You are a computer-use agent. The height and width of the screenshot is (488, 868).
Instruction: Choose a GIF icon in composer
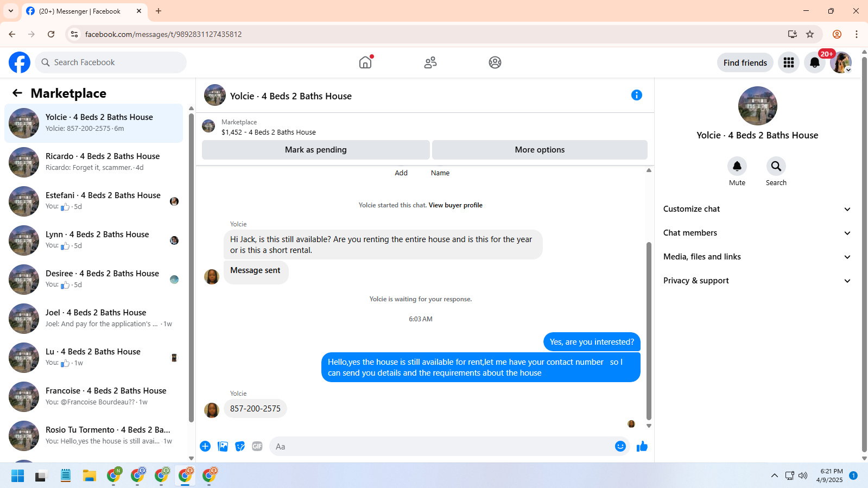point(257,446)
